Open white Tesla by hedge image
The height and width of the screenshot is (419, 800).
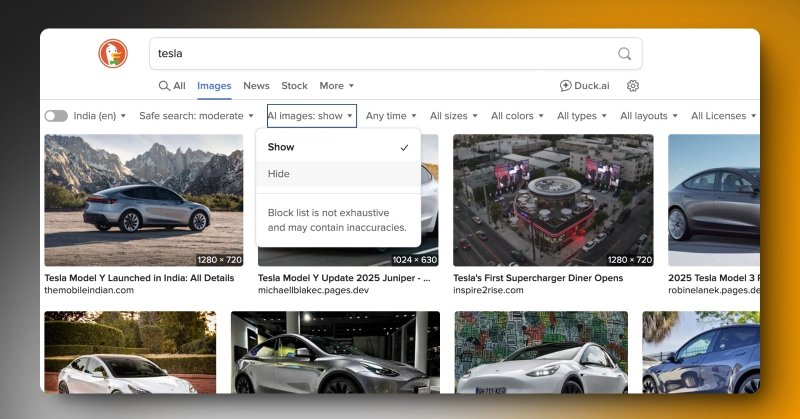[x=130, y=352]
